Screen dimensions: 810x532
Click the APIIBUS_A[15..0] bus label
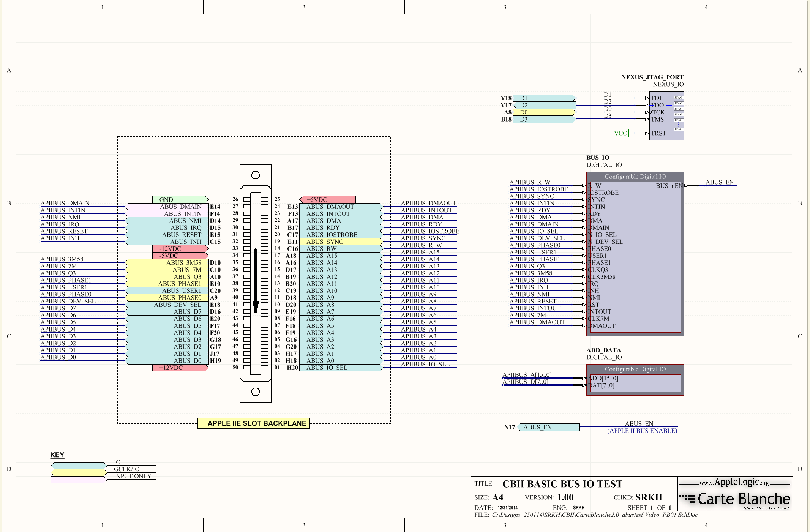point(527,375)
